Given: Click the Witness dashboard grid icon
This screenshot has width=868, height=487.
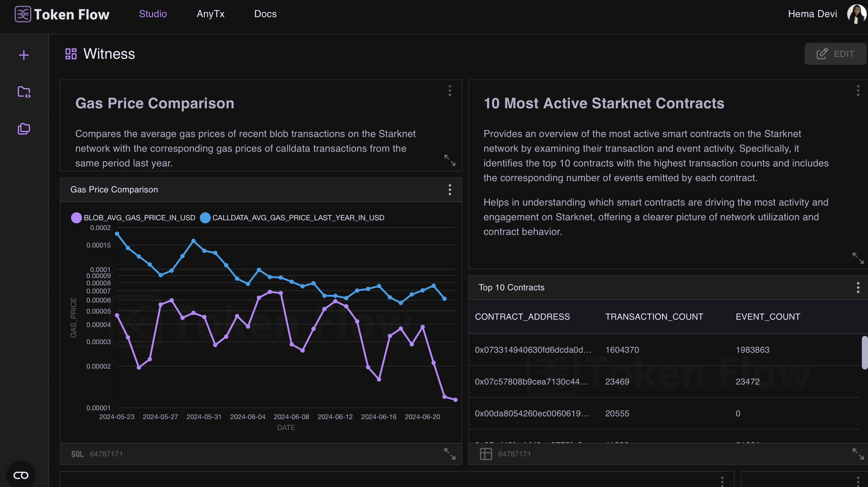Looking at the screenshot, I should (x=71, y=54).
